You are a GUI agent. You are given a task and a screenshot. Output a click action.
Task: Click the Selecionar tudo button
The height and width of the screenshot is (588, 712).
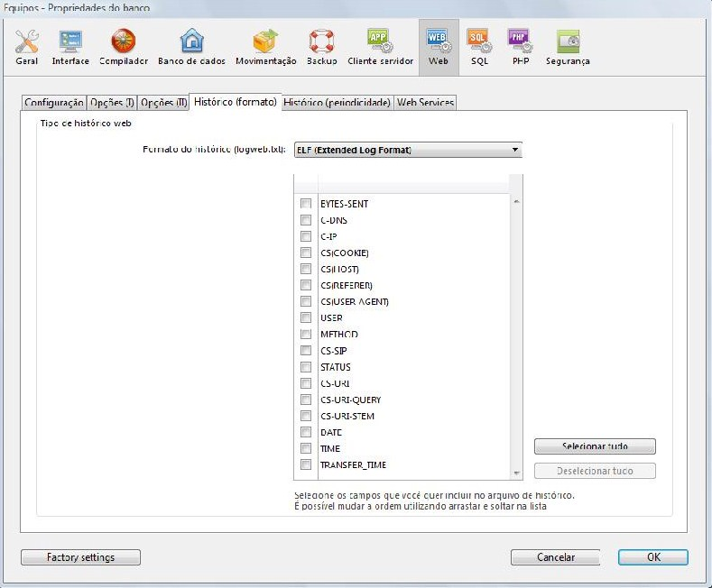point(595,446)
